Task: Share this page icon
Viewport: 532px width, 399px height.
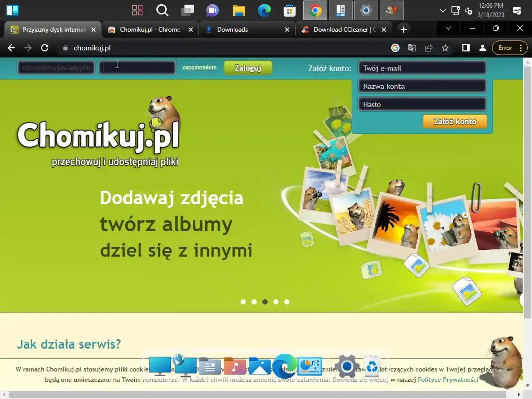Action: (429, 48)
